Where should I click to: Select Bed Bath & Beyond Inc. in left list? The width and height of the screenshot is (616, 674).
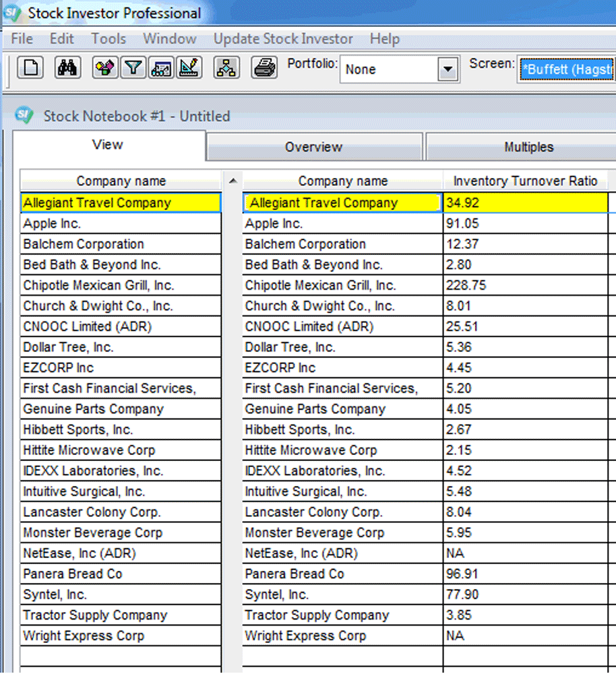[121, 265]
